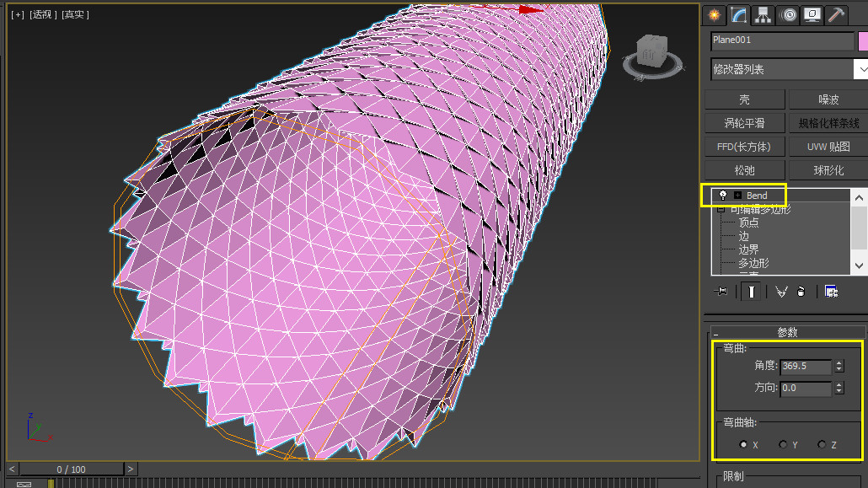Image resolution: width=868 pixels, height=488 pixels.
Task: Open the Display panel tab
Action: pyautogui.click(x=812, y=15)
